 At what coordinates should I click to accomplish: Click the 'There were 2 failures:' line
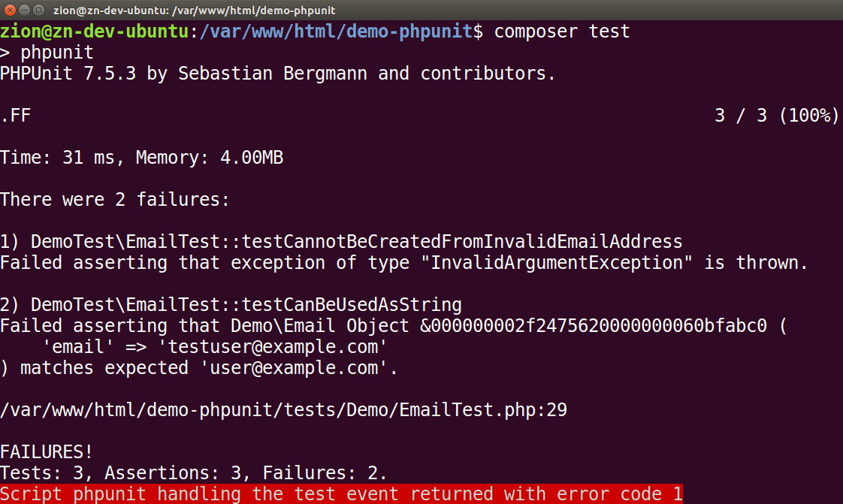(115, 200)
